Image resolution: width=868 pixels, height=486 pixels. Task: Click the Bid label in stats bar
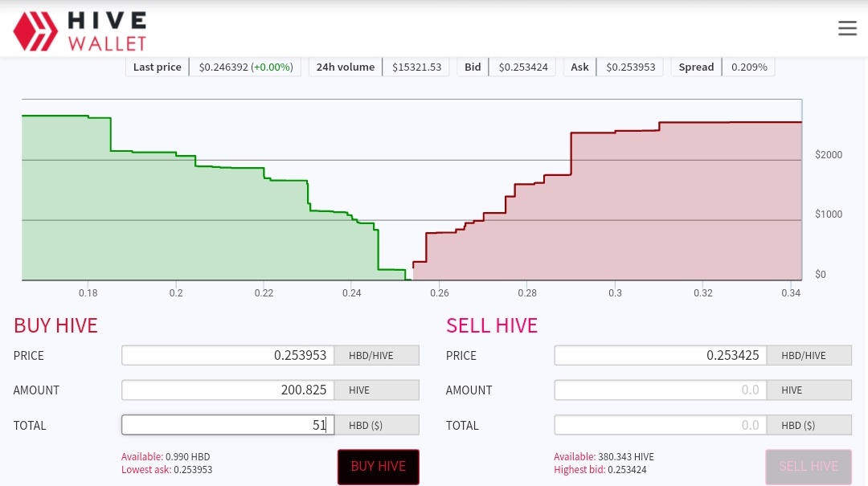pos(473,67)
